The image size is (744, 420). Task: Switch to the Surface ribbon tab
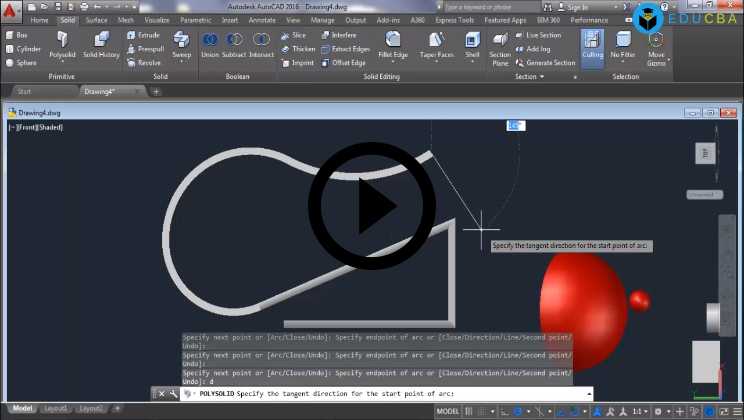pyautogui.click(x=96, y=19)
